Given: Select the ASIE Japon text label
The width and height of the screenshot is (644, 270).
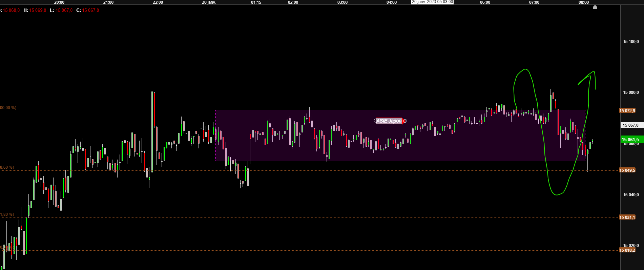Looking at the screenshot, I should (389, 121).
